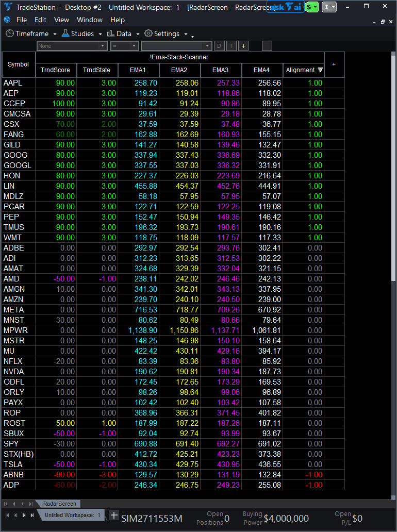397x532 pixels.
Task: Sort by the EMA4 column header
Action: tap(262, 70)
